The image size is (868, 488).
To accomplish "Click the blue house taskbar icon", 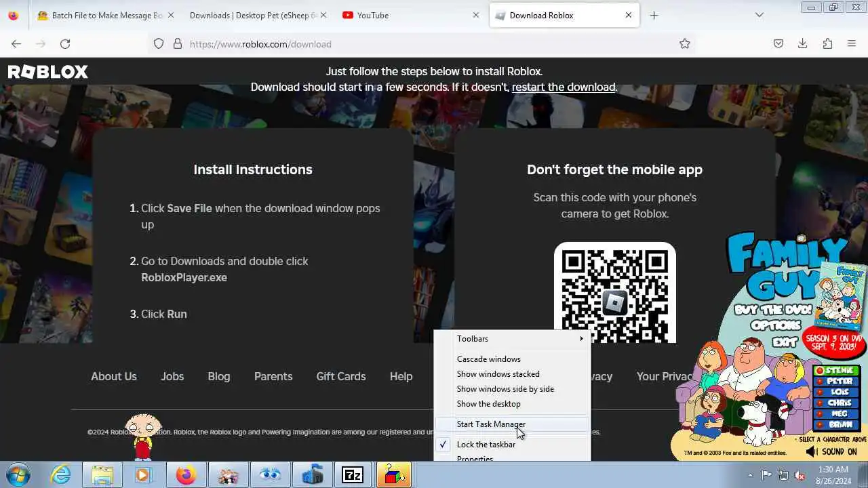I will pyautogui.click(x=312, y=475).
